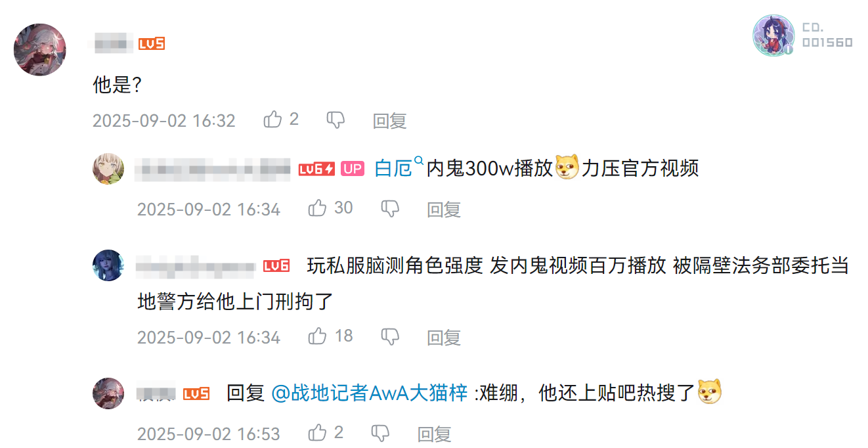
Task: Dislike the top comment "他是?"
Action: click(336, 120)
